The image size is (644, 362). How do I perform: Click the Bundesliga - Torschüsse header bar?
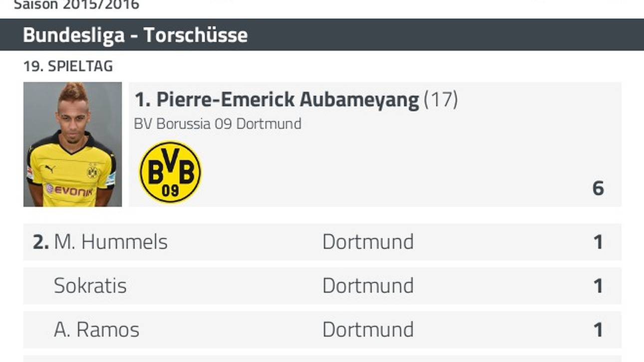(x=322, y=35)
